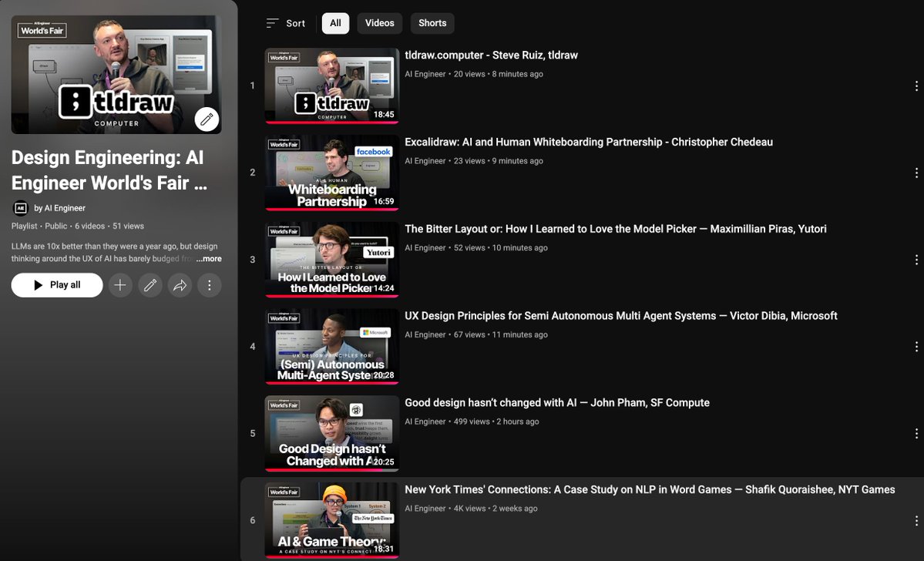This screenshot has height=561, width=924.
Task: Open the Sort dropdown label
Action: coord(296,24)
